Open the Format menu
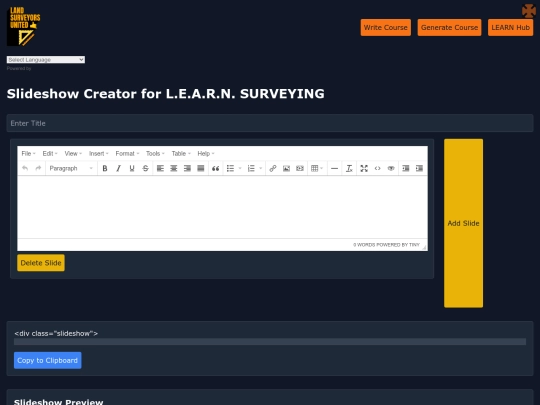Image resolution: width=540 pixels, height=405 pixels. (x=127, y=154)
